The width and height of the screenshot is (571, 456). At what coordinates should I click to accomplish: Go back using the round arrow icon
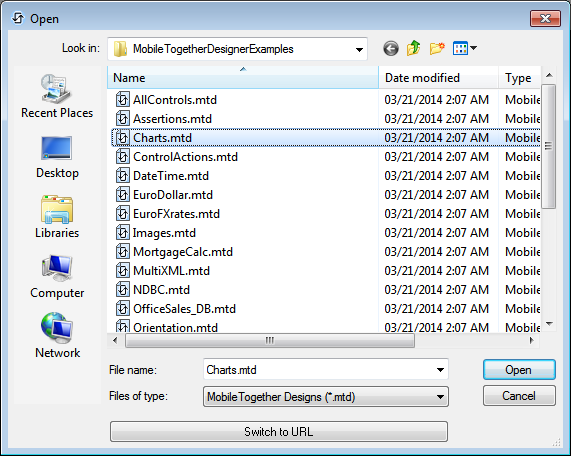[x=391, y=48]
